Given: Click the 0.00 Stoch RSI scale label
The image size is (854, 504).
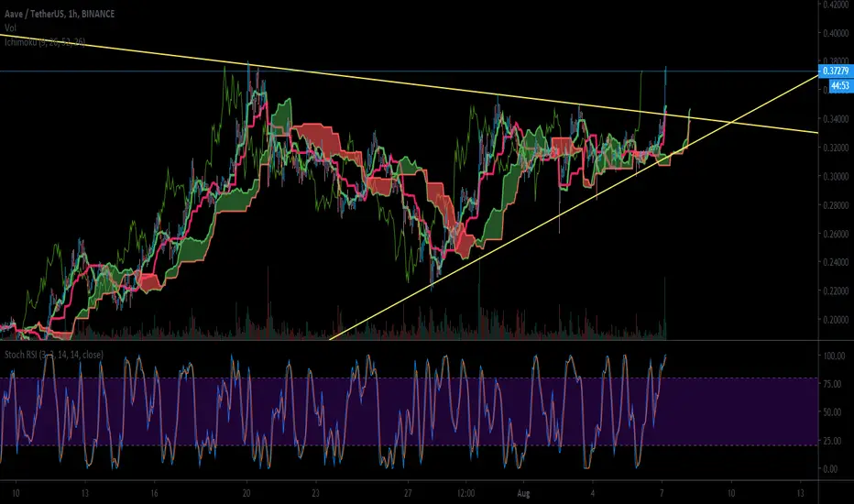Looking at the screenshot, I should tap(830, 468).
